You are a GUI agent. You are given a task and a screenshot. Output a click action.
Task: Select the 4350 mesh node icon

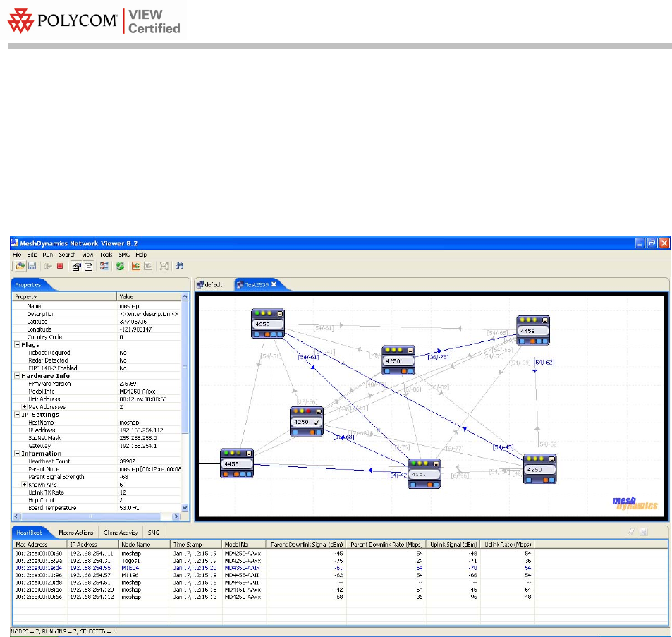click(x=268, y=323)
